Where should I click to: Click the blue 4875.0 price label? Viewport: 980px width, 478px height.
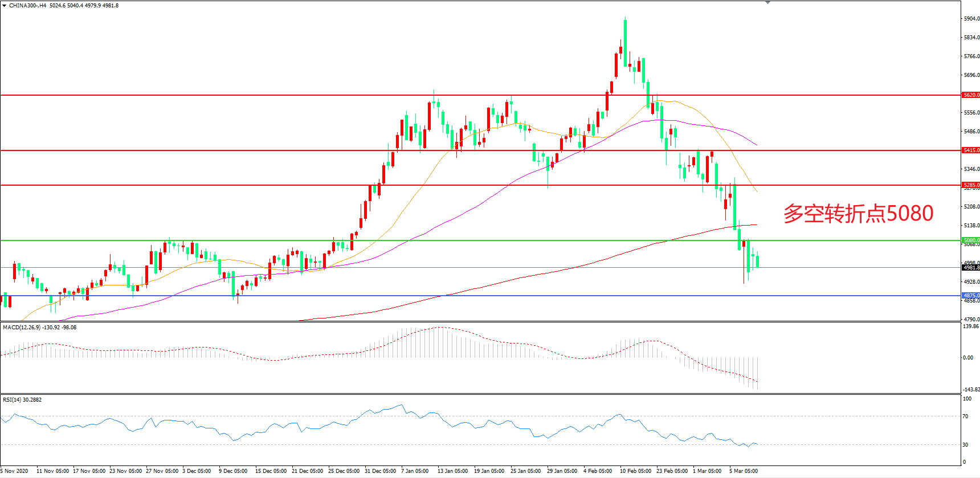click(971, 296)
